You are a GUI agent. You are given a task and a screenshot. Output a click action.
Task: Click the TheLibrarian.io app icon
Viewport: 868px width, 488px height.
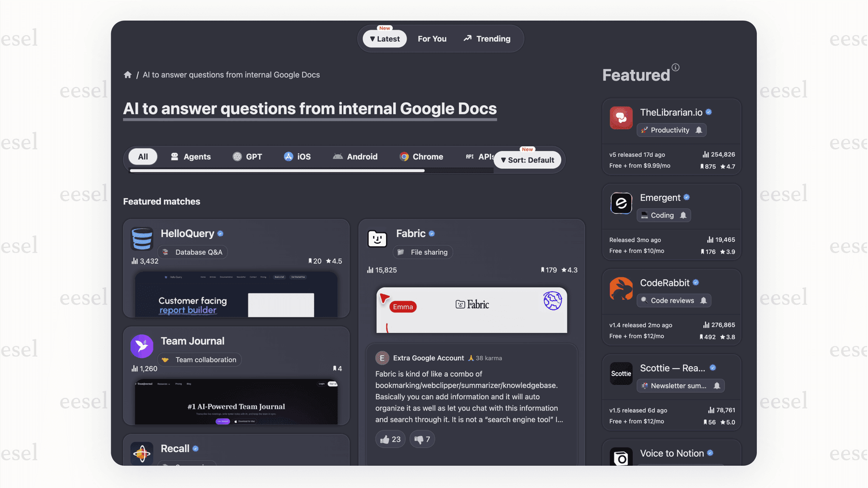coord(621,118)
